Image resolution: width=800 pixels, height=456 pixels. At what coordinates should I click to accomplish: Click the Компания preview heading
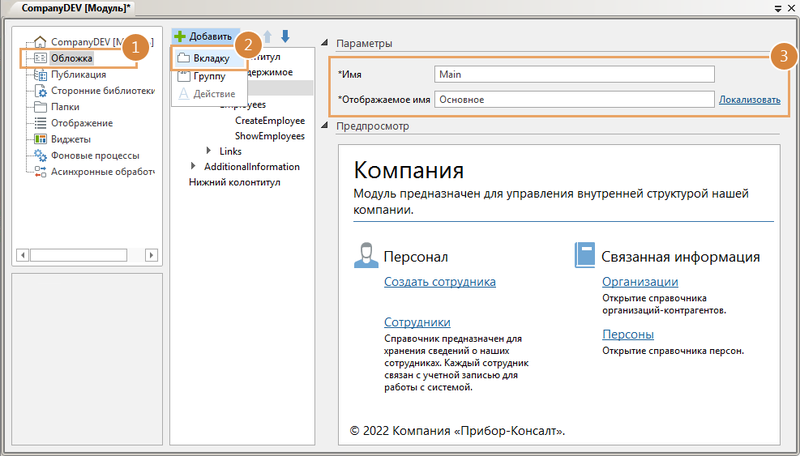409,170
